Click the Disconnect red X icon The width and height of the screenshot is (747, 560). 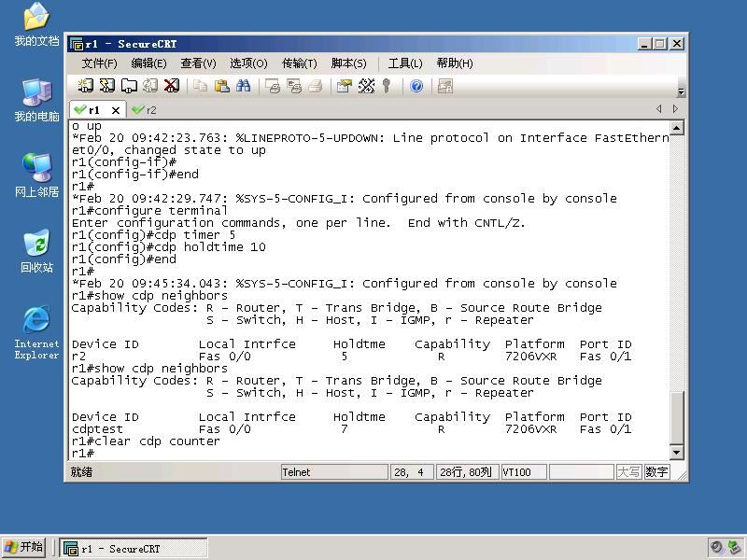pyautogui.click(x=172, y=86)
